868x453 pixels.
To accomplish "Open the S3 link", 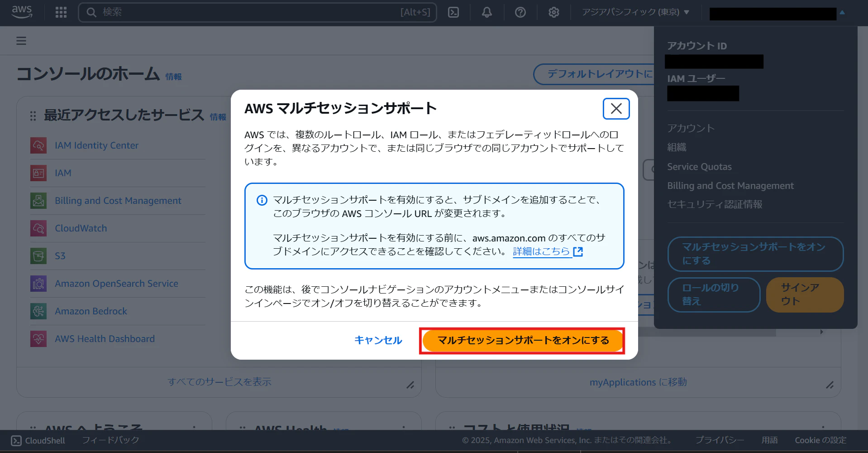I will pyautogui.click(x=60, y=256).
